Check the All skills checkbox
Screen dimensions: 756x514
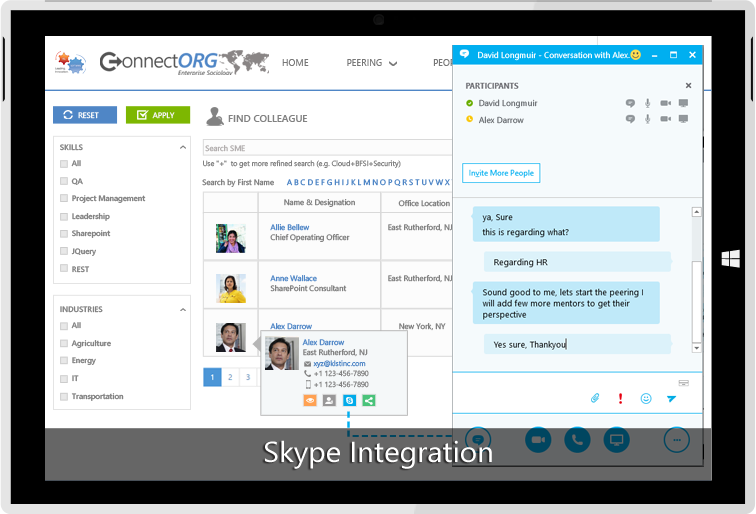64,164
